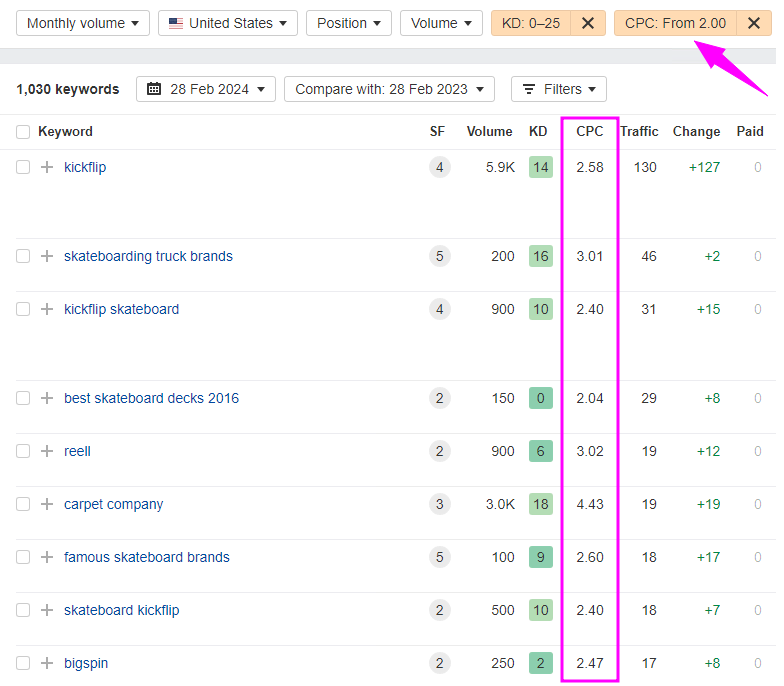Open the Filters menu
The image size is (784, 686).
tap(559, 89)
